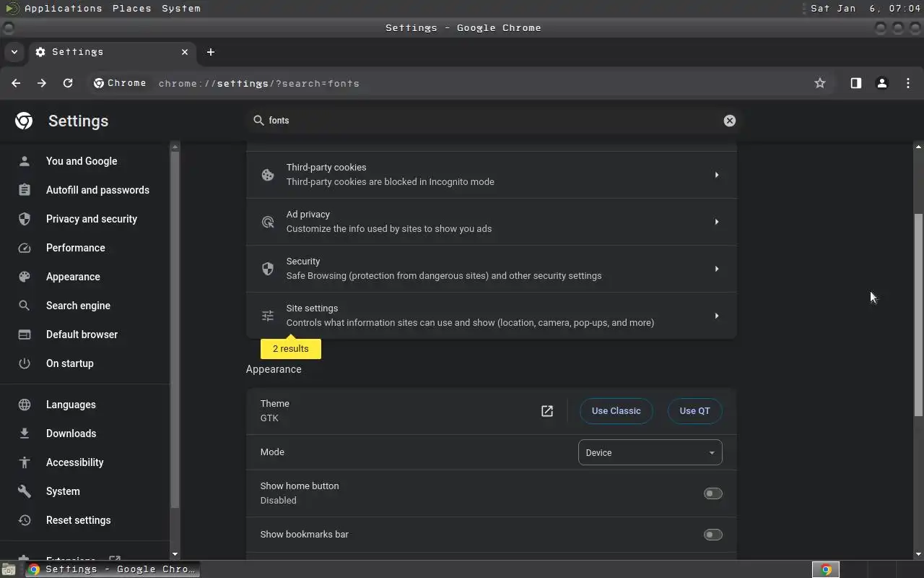Viewport: 924px width, 578px height.
Task: Open the Places menu
Action: point(132,9)
